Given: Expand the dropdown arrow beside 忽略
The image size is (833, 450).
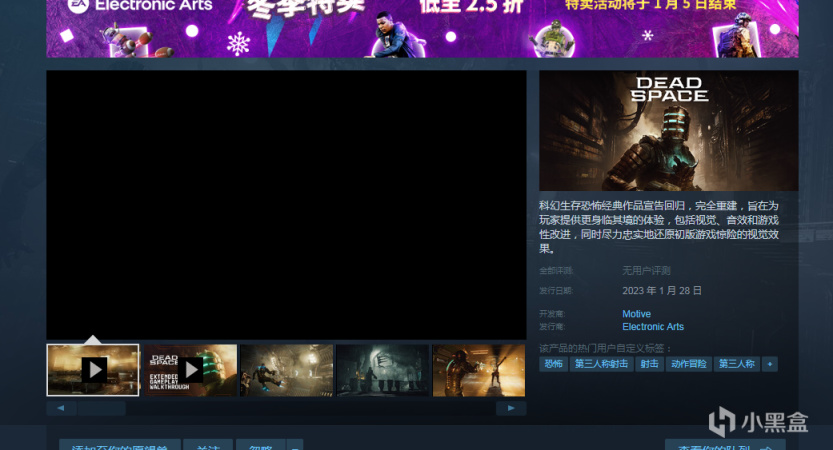Looking at the screenshot, I should tap(295, 446).
